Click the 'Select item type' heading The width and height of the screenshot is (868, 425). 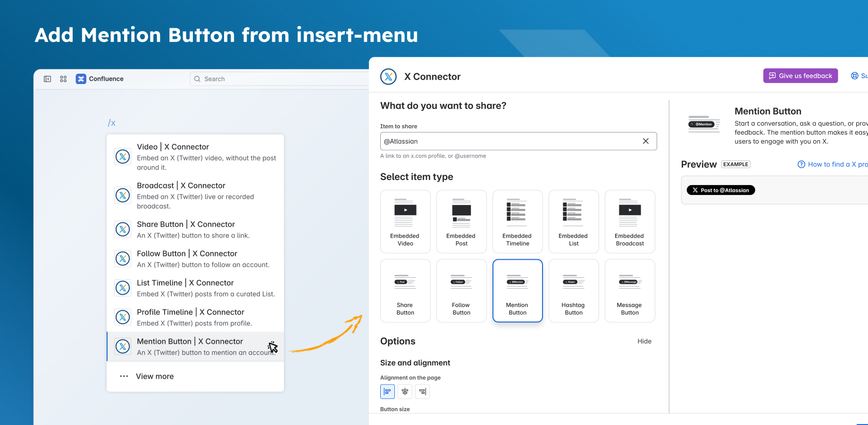[x=417, y=177]
